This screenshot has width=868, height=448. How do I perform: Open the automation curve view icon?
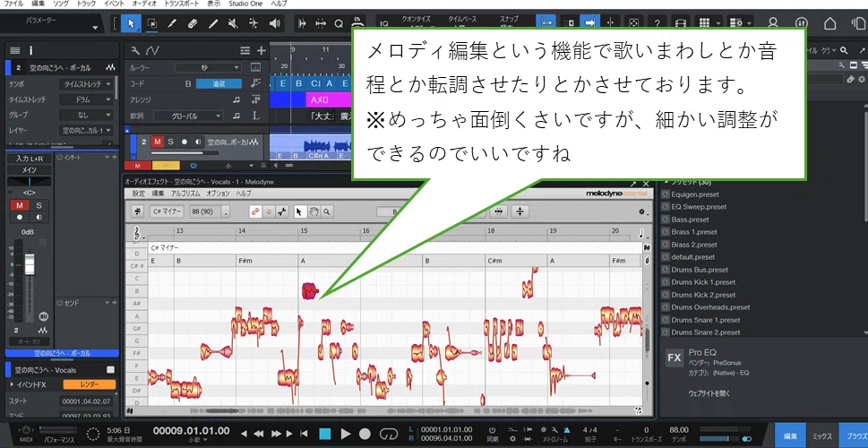[152, 51]
